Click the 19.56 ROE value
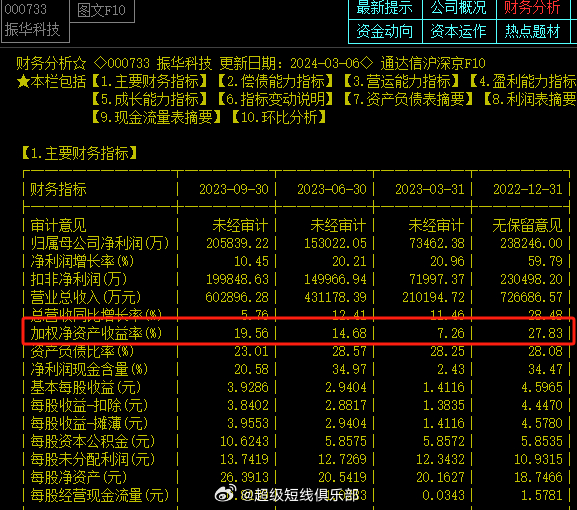The image size is (577, 510). (x=251, y=333)
